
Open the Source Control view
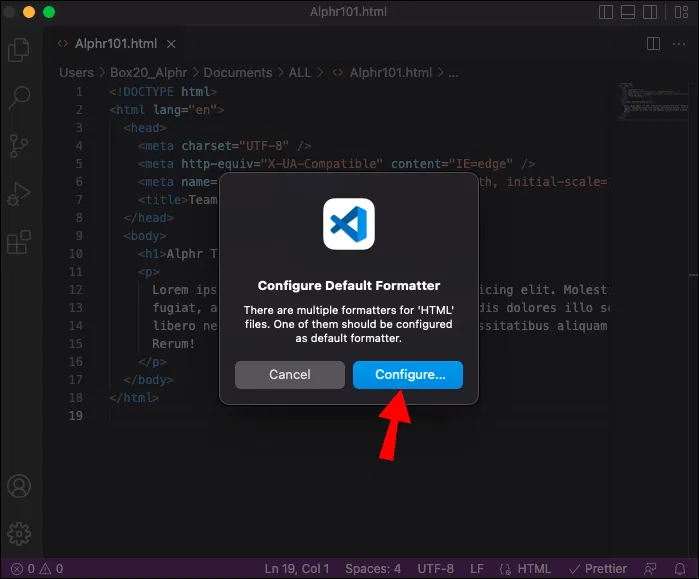point(18,145)
